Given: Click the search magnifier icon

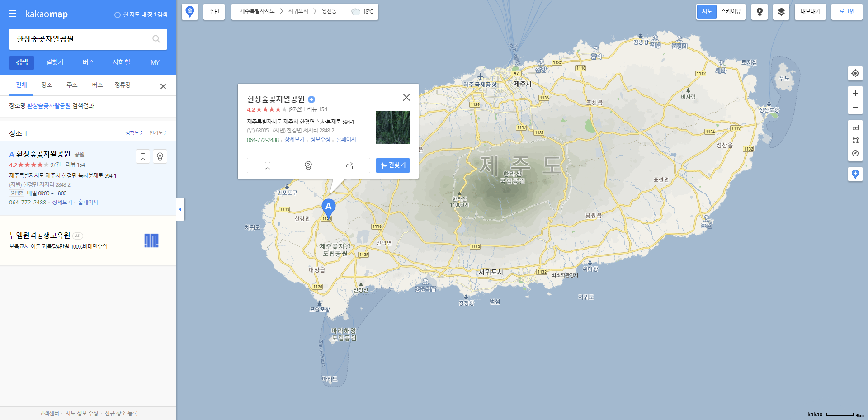Looking at the screenshot, I should (x=156, y=39).
